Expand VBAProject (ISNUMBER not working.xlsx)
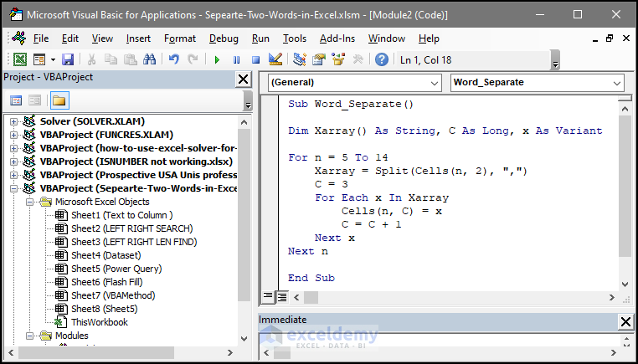638x364 pixels. tap(14, 161)
